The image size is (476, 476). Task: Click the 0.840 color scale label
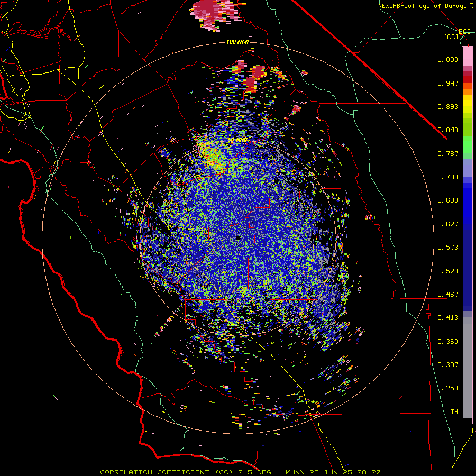pos(448,130)
